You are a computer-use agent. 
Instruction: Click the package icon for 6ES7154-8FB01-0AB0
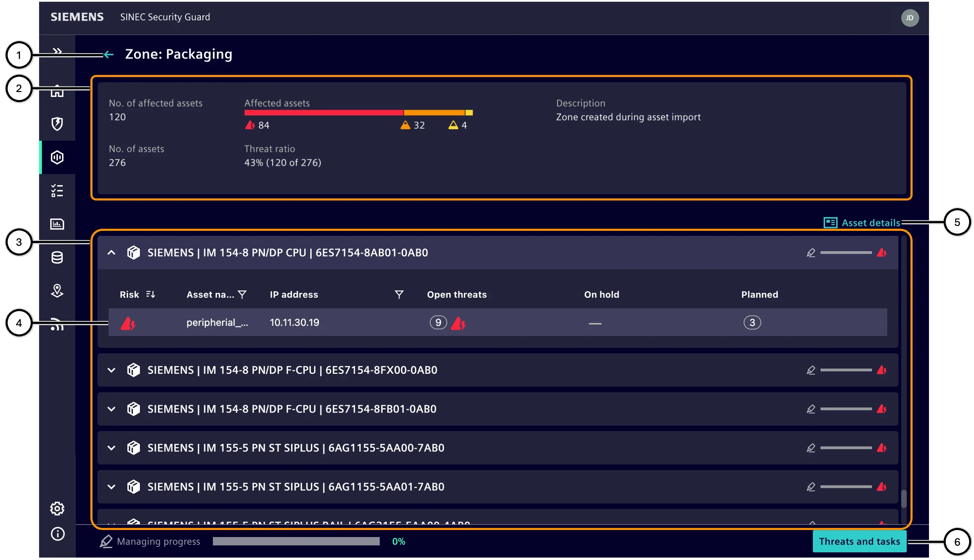click(133, 409)
